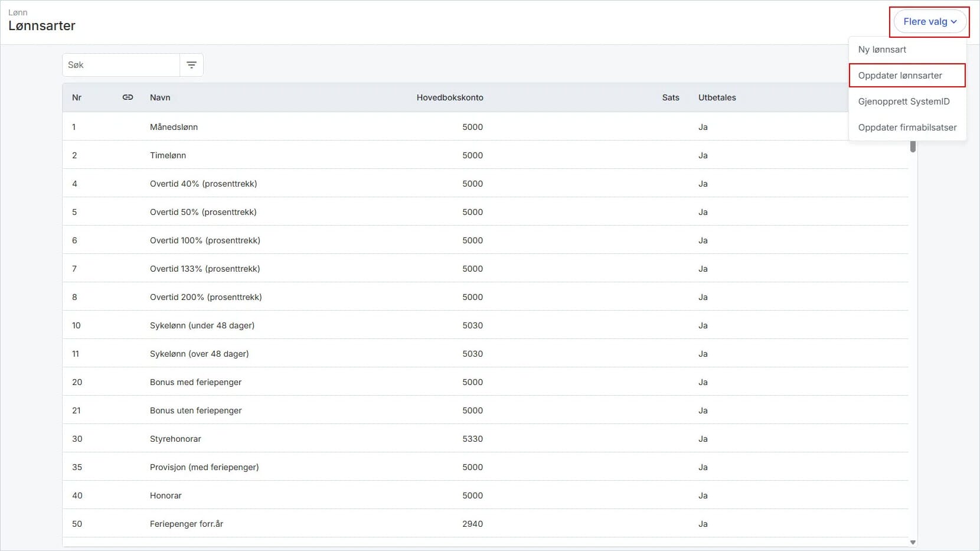Open the Styrehonorar row
980x551 pixels.
pos(485,439)
